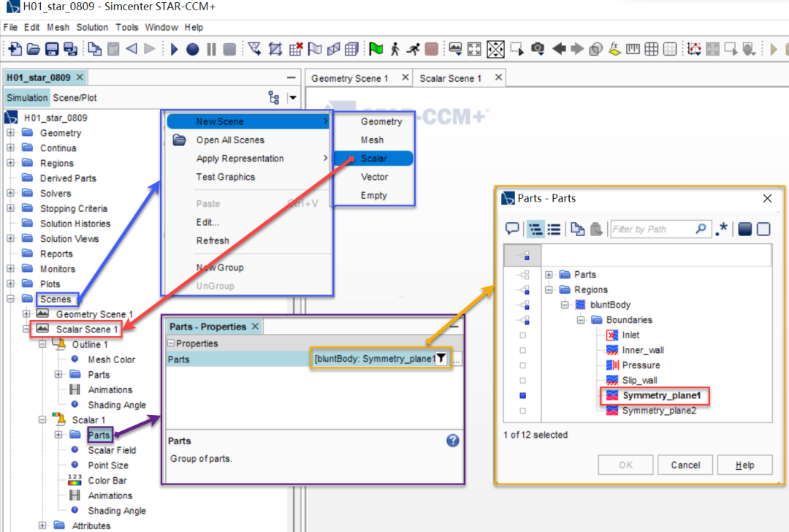The width and height of the screenshot is (789, 532).
Task: Expand the Geometry node in simulation tree
Action: pos(10,133)
